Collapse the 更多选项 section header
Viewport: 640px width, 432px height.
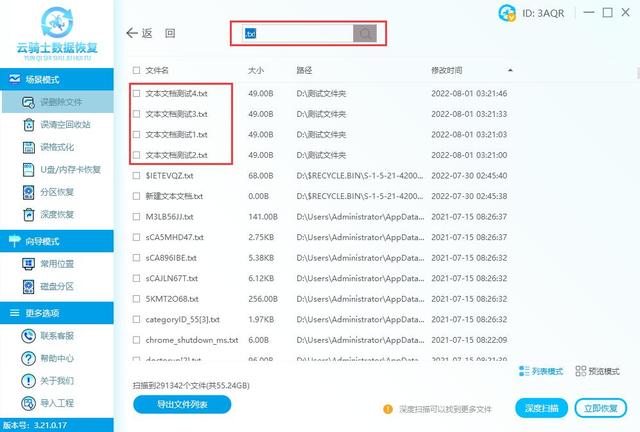[x=57, y=313]
